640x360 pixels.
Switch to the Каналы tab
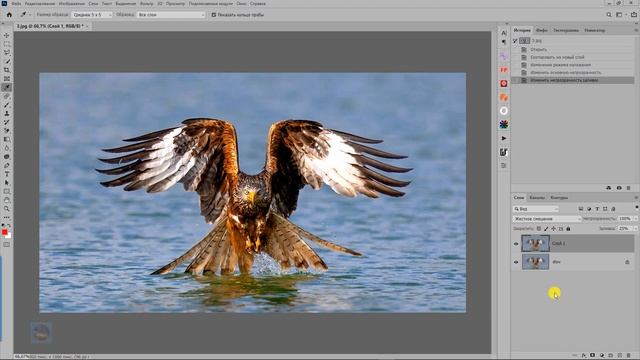pyautogui.click(x=537, y=198)
